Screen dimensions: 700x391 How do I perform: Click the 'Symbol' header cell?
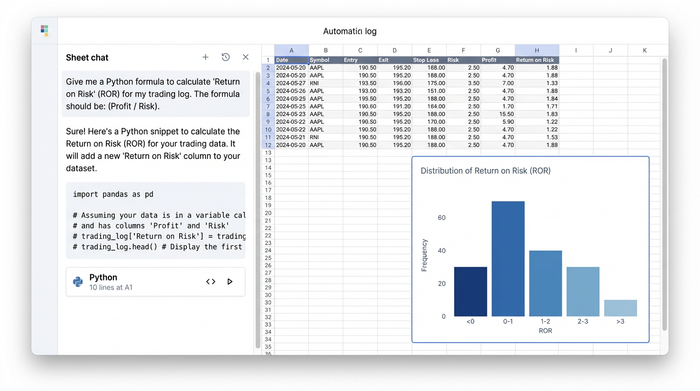click(325, 60)
